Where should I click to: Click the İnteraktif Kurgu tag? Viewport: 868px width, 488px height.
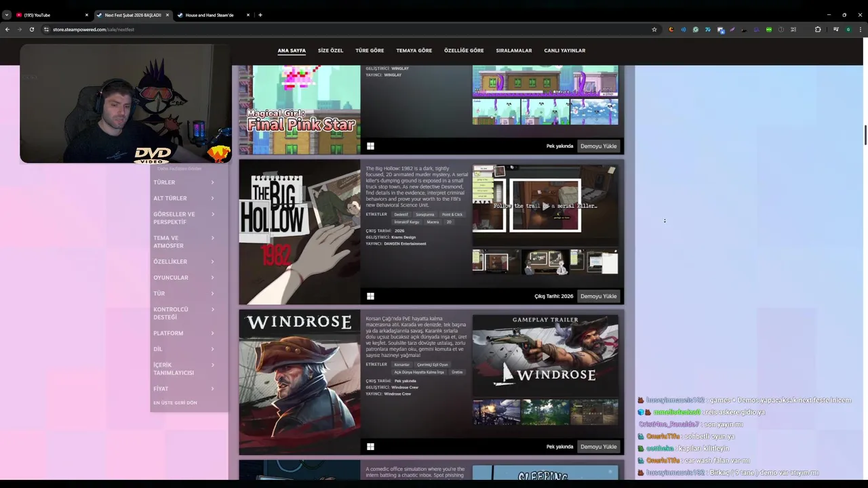click(x=407, y=222)
